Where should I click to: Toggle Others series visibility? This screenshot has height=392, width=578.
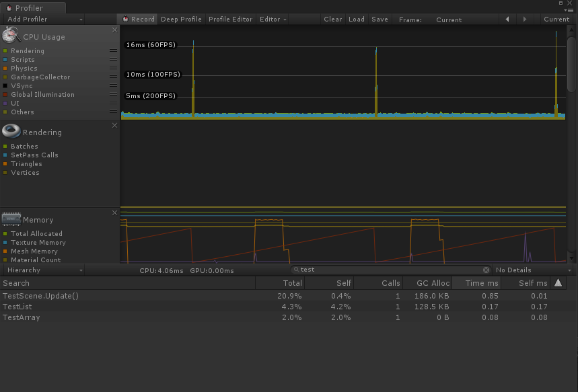[5, 112]
